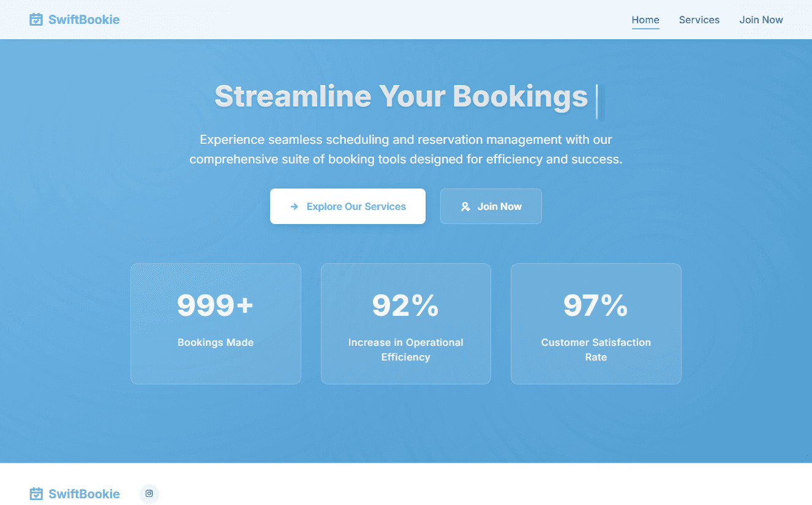Screen dimensions: 812x505
Task: Click the calendar logo icon in the header
Action: pos(36,20)
